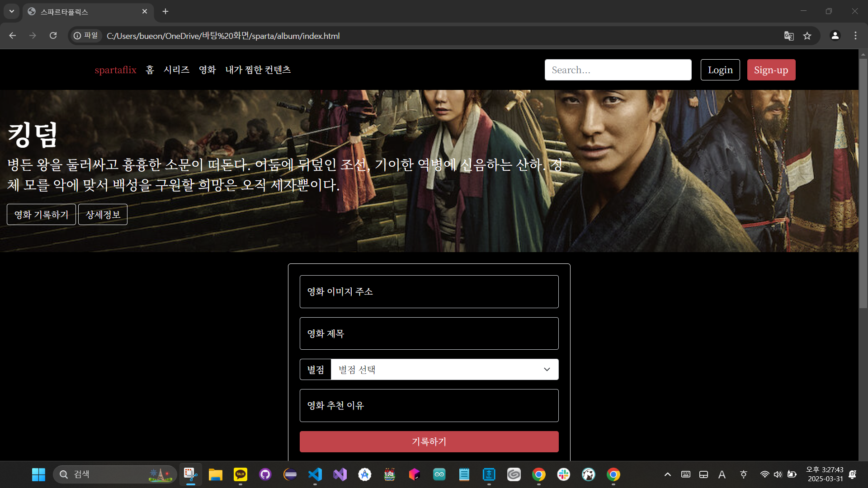Bookmark page with the star icon
The height and width of the screenshot is (488, 868).
click(807, 36)
